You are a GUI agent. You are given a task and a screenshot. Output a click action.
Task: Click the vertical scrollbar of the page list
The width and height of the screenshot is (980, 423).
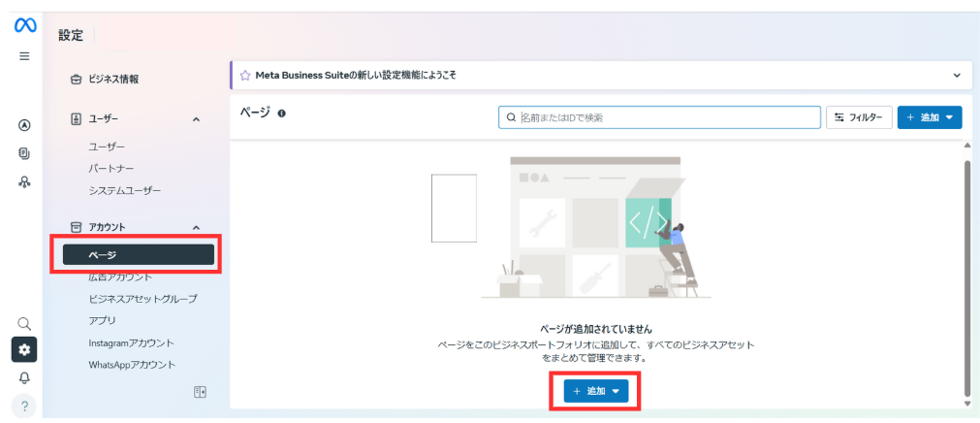point(968,277)
